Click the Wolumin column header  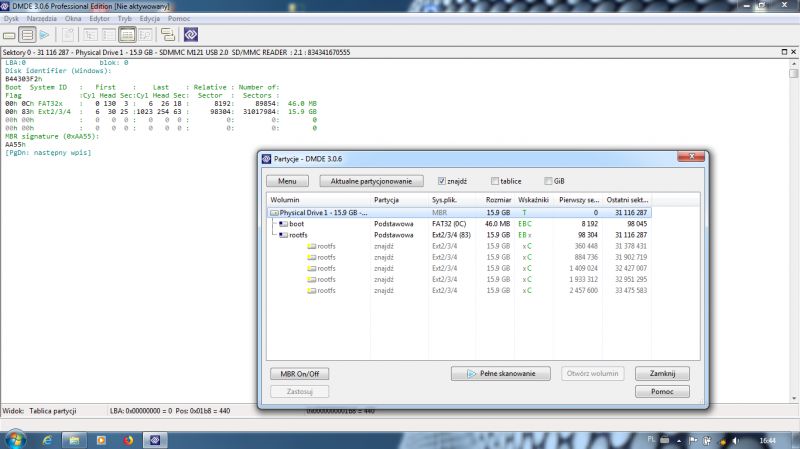(x=319, y=200)
